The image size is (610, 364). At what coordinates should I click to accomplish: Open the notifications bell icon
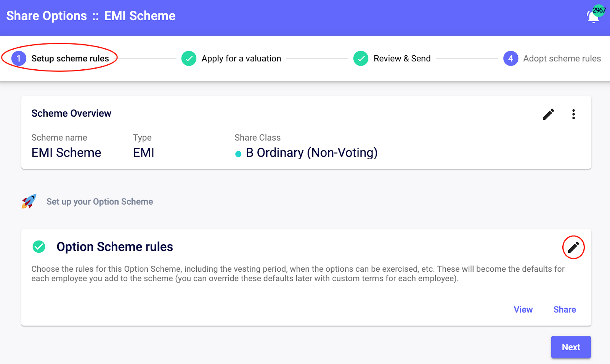(x=593, y=18)
